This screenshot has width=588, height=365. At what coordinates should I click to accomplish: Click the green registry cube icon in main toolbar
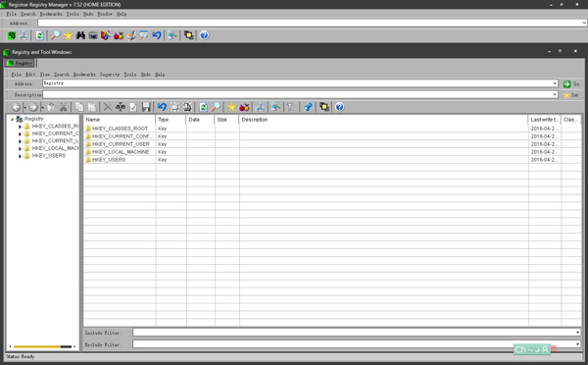click(x=11, y=35)
